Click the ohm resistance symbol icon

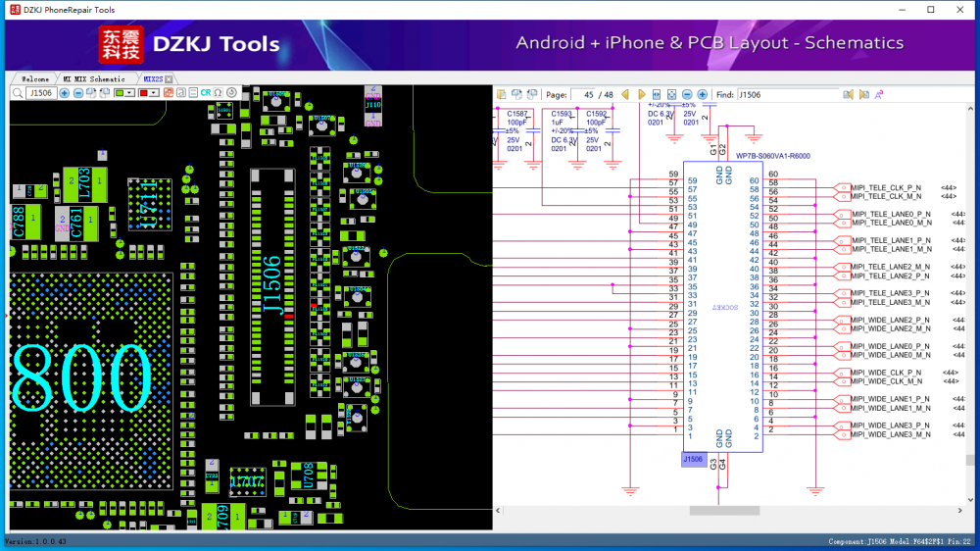pyautogui.click(x=219, y=93)
